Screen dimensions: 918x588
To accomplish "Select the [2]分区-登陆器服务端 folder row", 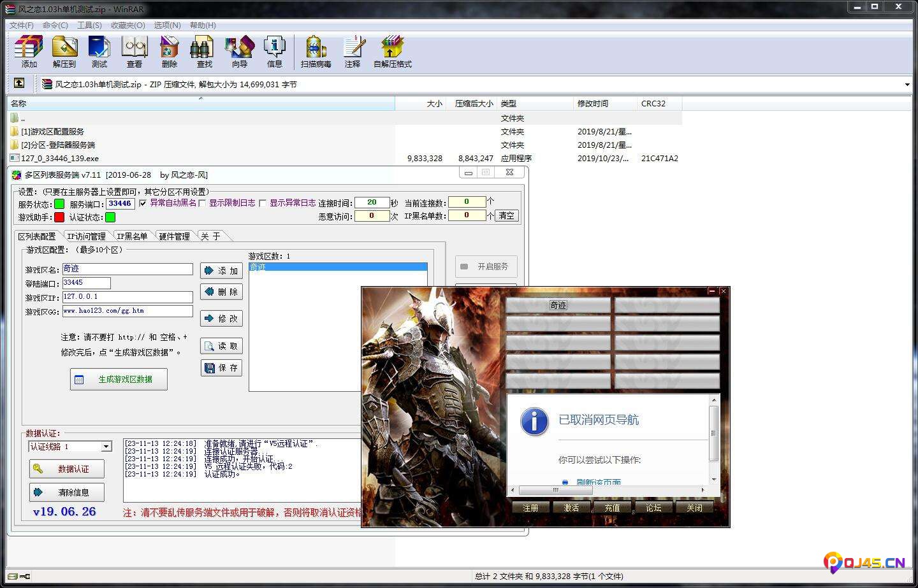I will click(x=344, y=145).
